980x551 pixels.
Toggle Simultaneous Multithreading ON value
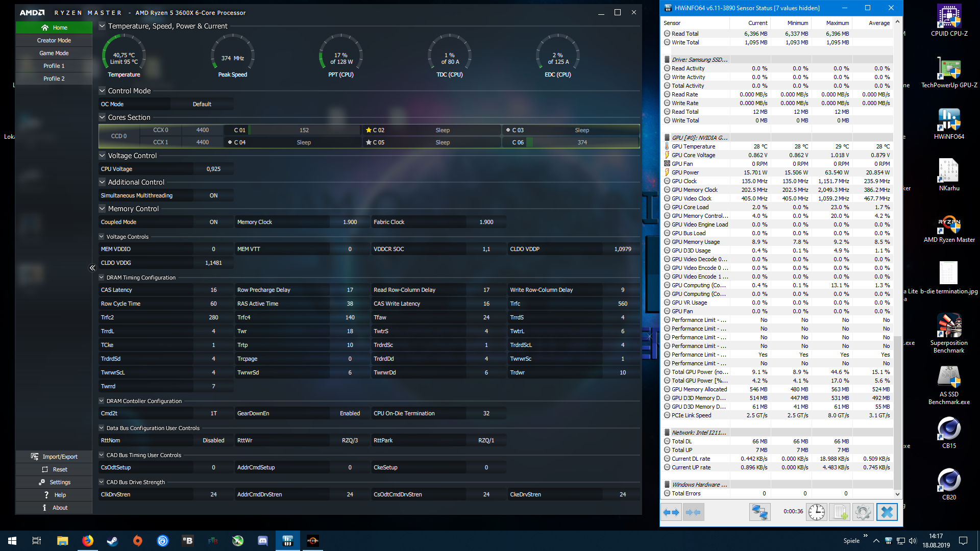[x=213, y=195]
